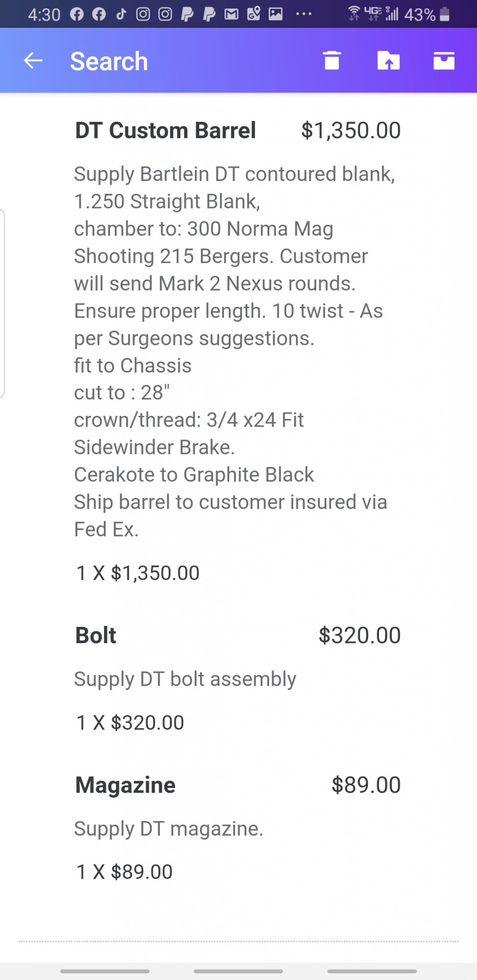Open the TikTok notification in status bar
The image size is (477, 980).
[121, 14]
